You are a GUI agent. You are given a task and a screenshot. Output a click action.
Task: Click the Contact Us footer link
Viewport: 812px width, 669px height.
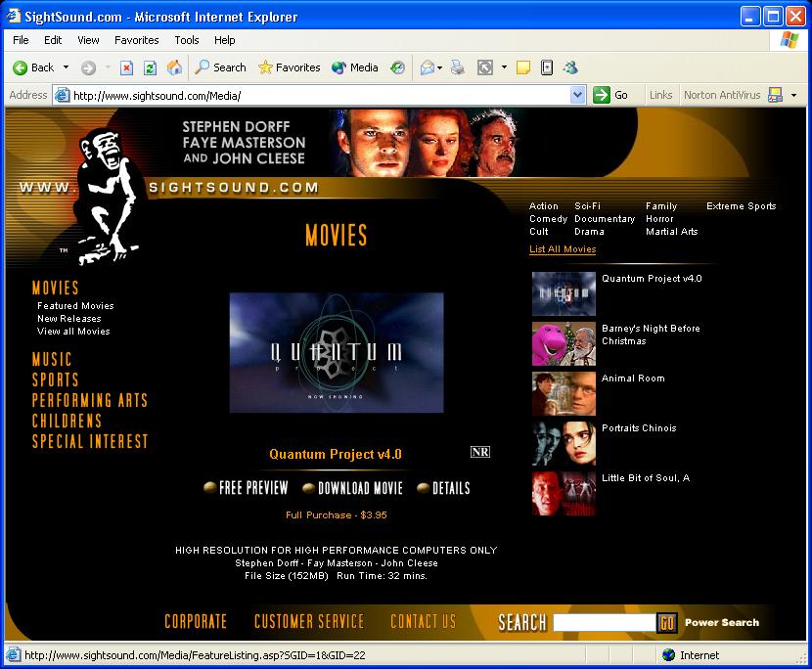click(423, 621)
